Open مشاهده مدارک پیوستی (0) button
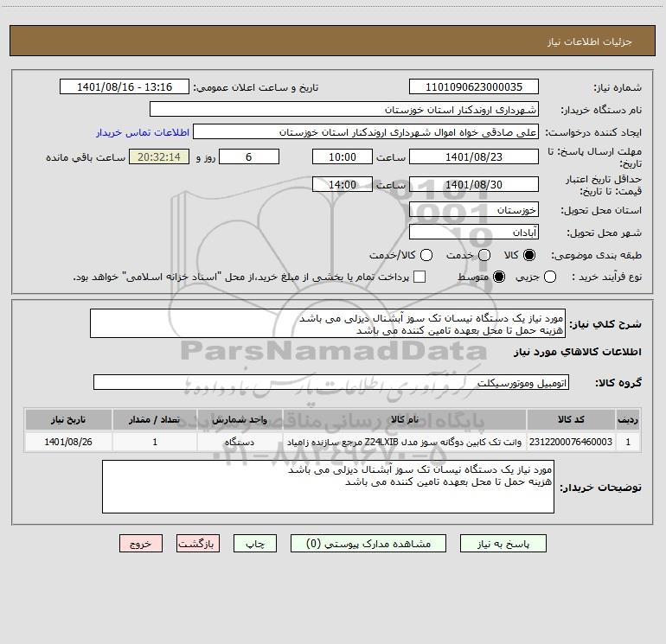The width and height of the screenshot is (666, 644). point(368,544)
